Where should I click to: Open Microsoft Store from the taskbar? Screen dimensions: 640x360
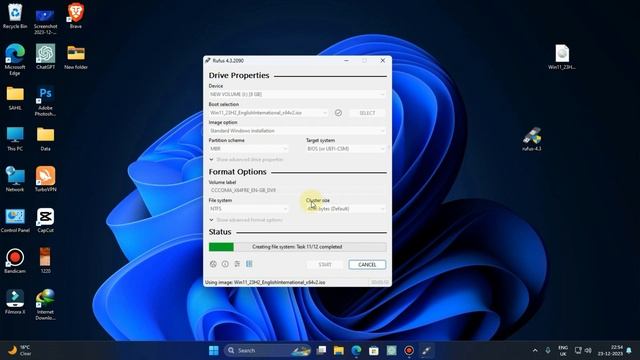(373, 350)
